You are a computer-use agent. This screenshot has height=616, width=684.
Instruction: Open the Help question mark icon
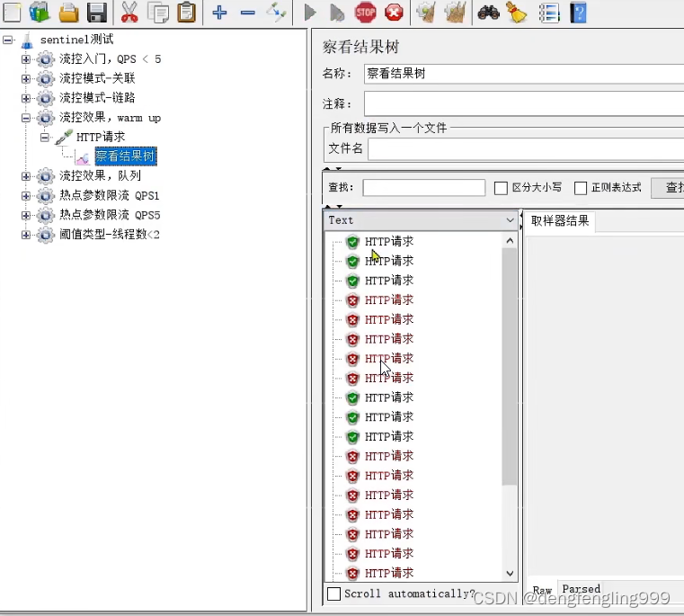[x=579, y=13]
